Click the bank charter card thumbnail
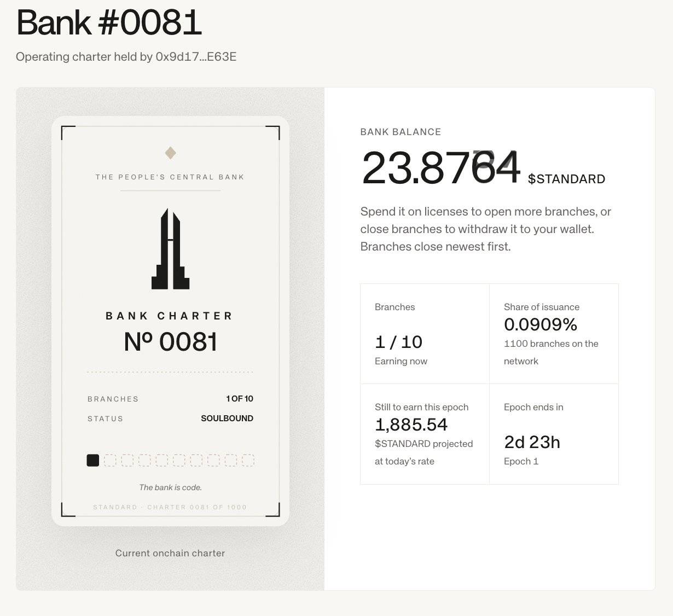Screen dimensions: 673x616 tap(170, 321)
